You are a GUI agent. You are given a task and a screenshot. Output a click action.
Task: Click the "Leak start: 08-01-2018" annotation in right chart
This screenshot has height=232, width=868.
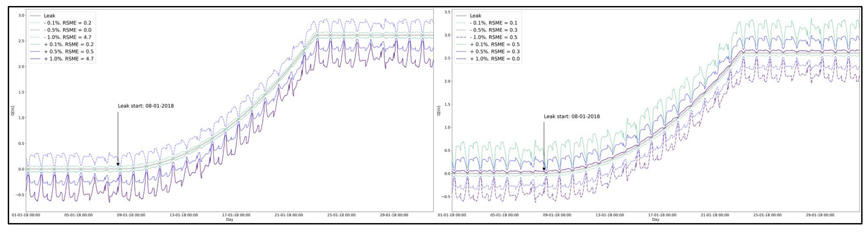tap(571, 116)
